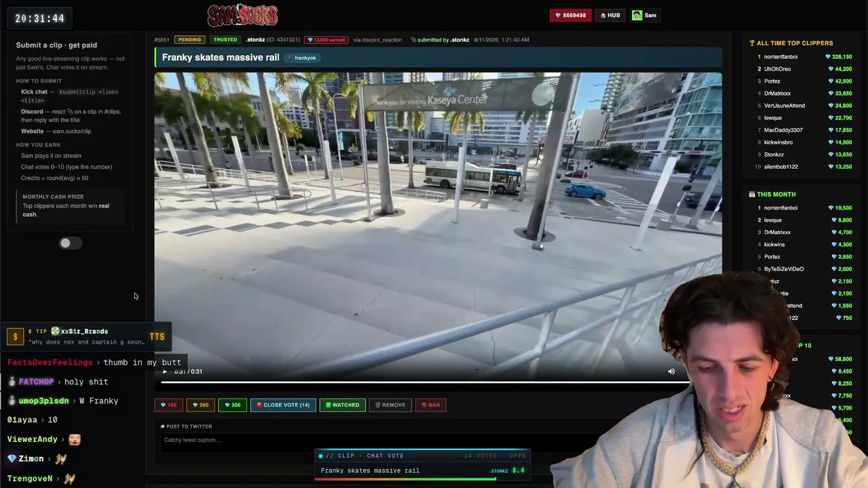Toggle the switch below the monthly cash prize box
The image size is (868, 488).
tap(70, 243)
